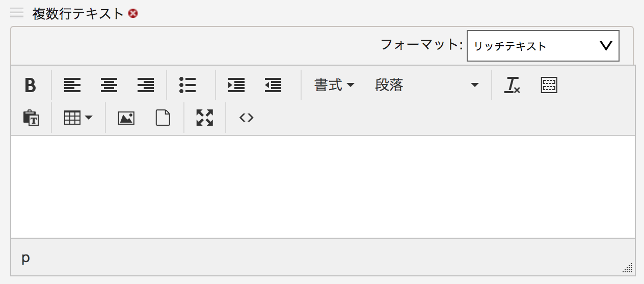Open source code view
This screenshot has width=644, height=284.
click(247, 118)
